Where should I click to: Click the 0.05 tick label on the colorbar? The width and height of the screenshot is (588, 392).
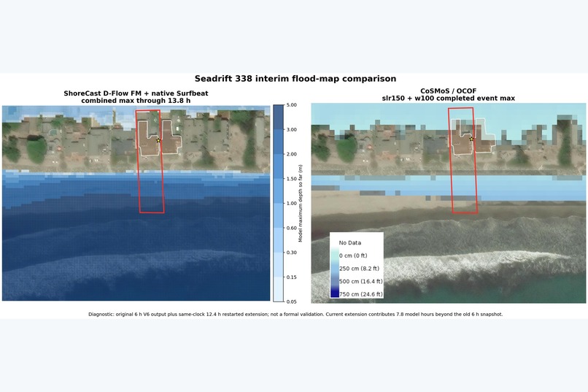(291, 301)
